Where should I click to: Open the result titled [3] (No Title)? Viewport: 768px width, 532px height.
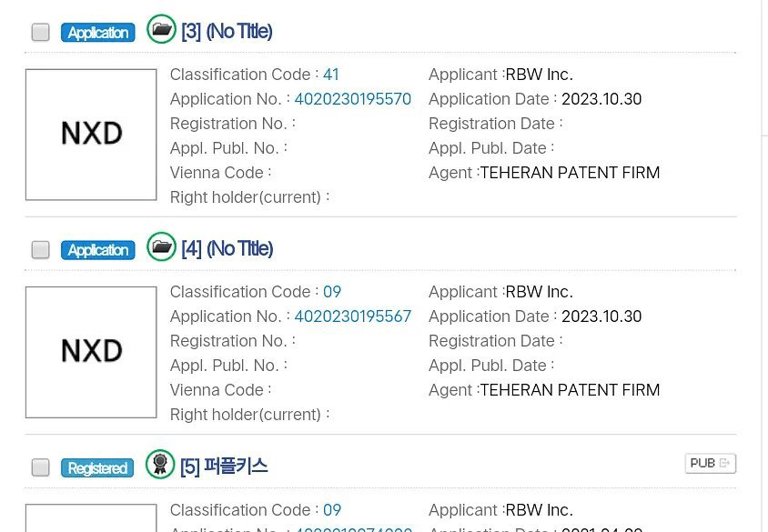click(x=227, y=32)
